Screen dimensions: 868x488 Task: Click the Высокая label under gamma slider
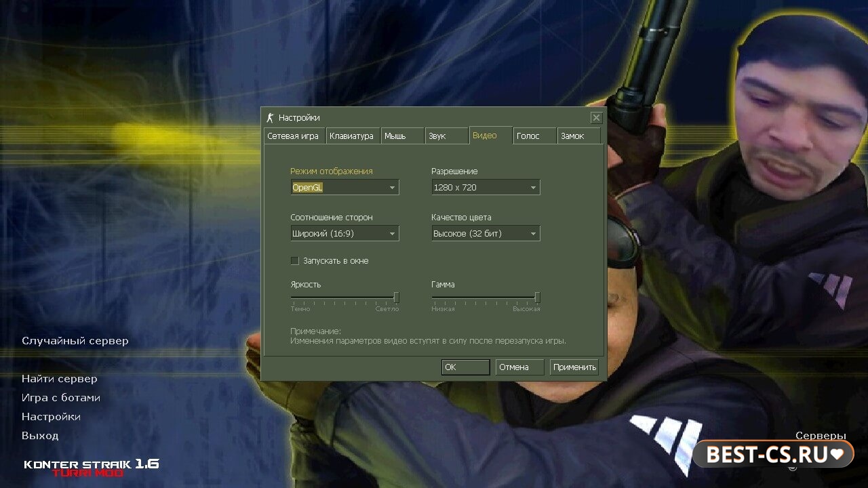(526, 309)
